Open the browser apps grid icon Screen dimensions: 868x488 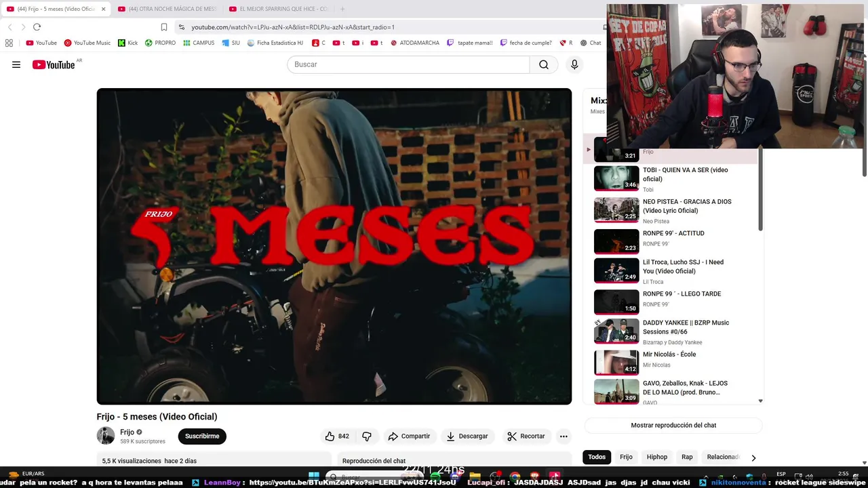(x=9, y=43)
